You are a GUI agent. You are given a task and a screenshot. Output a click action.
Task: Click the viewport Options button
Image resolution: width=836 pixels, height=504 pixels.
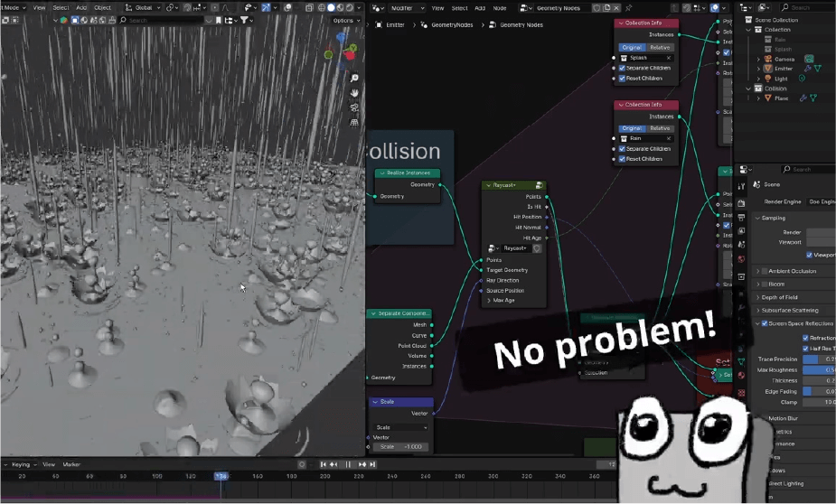pyautogui.click(x=343, y=20)
